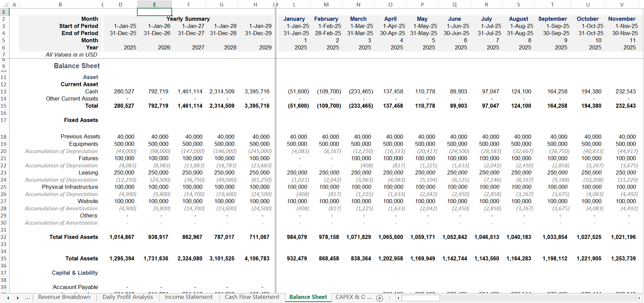Select the Other Current Assets label

coord(72,99)
